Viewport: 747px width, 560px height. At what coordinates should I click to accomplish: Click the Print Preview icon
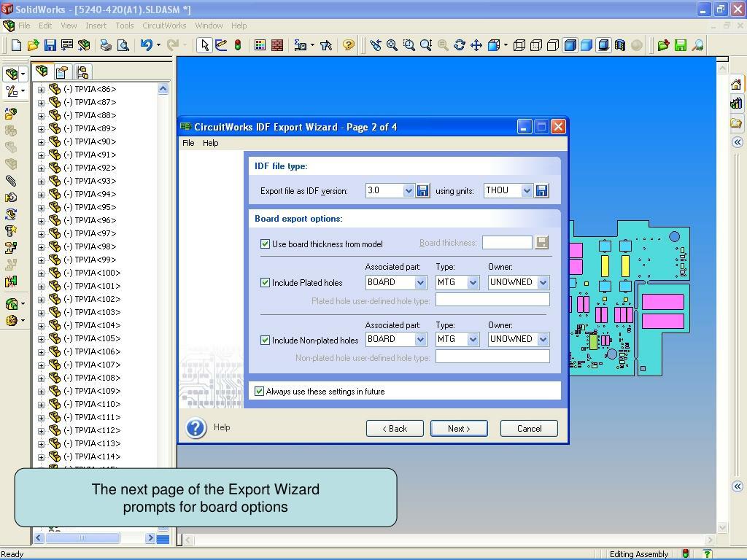pyautogui.click(x=123, y=45)
